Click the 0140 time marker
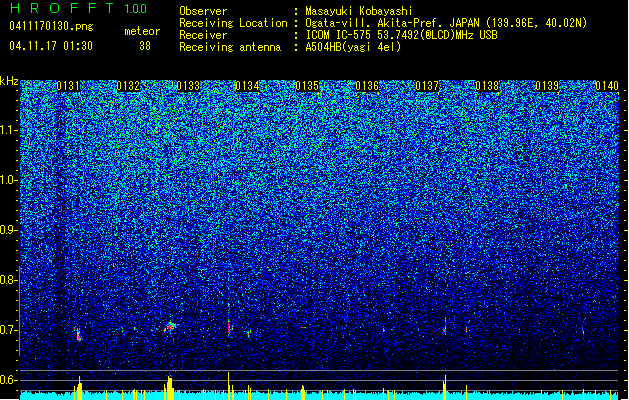The width and height of the screenshot is (629, 400). (x=607, y=86)
